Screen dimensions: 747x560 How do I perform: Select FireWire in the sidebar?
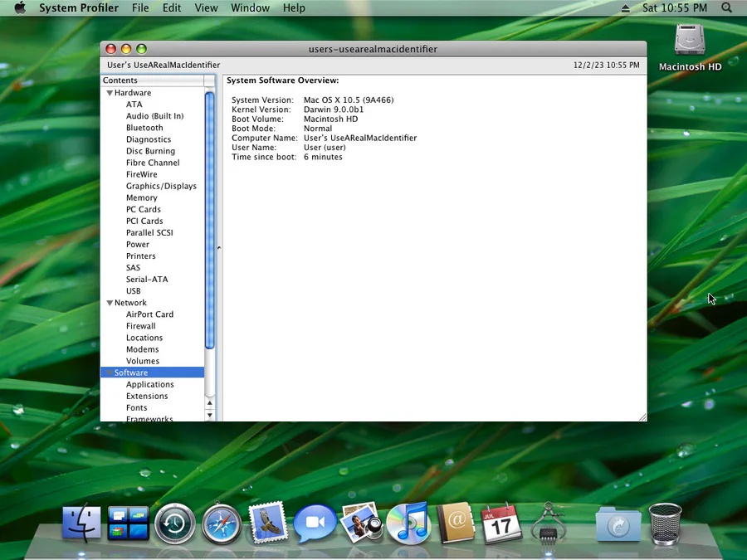click(x=141, y=174)
